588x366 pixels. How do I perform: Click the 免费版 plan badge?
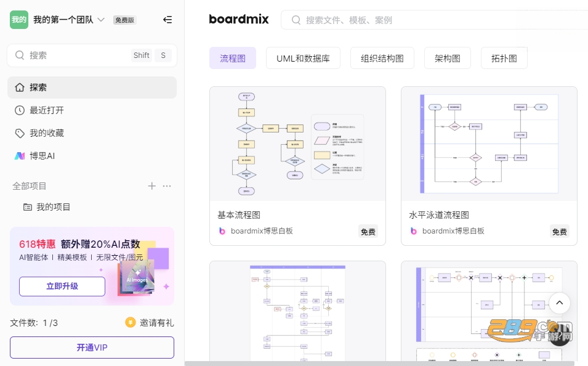click(124, 20)
